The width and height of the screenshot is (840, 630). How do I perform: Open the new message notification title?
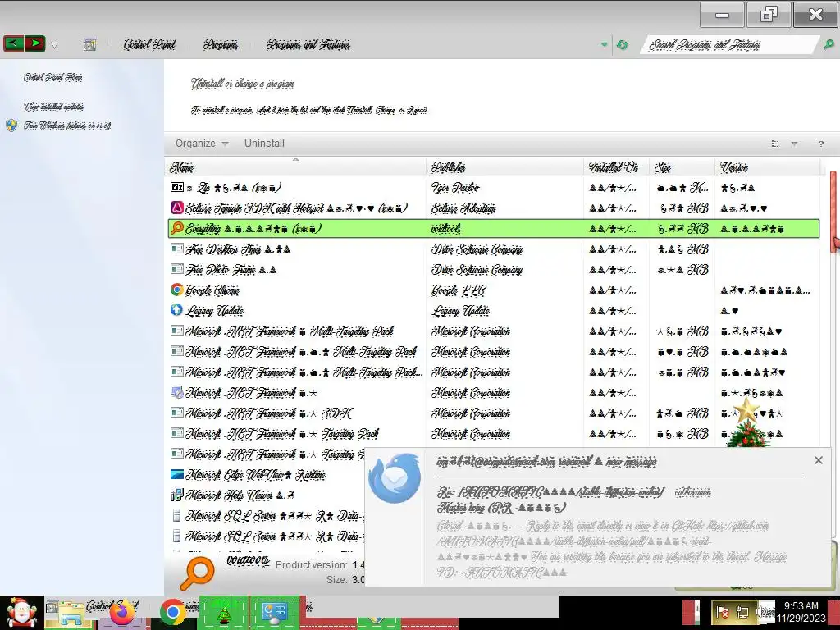point(547,461)
